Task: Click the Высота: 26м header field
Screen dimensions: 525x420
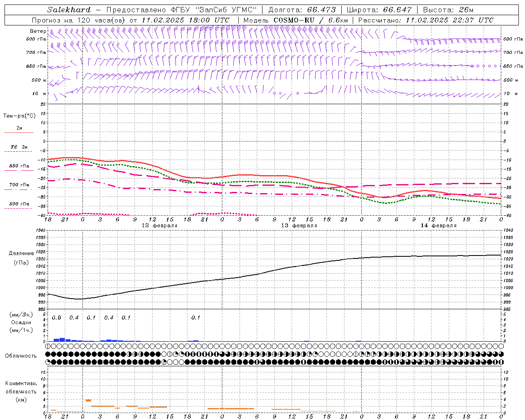Action: click(x=448, y=10)
